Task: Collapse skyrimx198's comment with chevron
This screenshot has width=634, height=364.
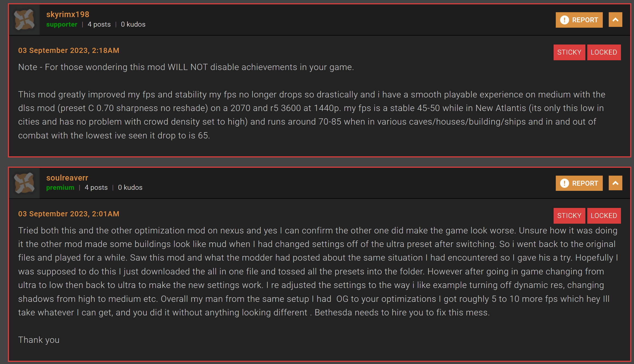Action: (x=615, y=20)
